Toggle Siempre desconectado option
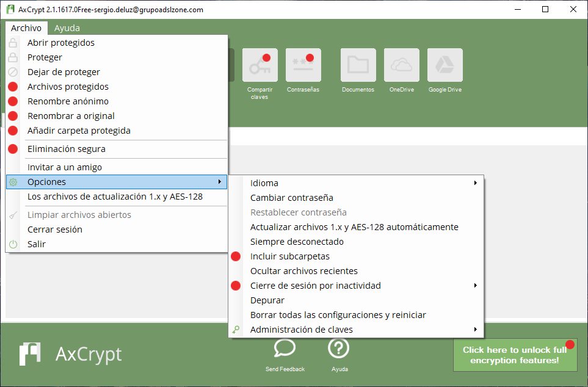 [297, 242]
